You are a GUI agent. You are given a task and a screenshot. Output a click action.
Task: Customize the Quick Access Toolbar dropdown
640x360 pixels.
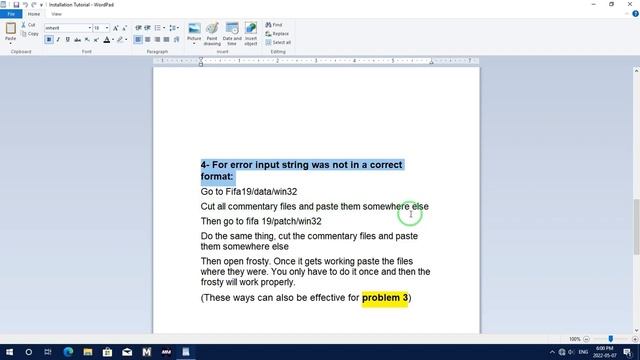click(x=41, y=5)
